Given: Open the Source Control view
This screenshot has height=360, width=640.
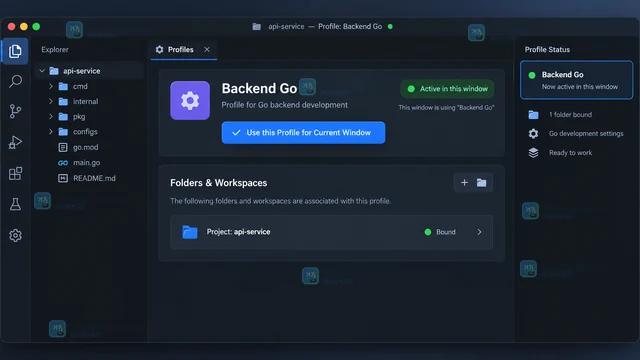Looking at the screenshot, I should click(x=15, y=111).
